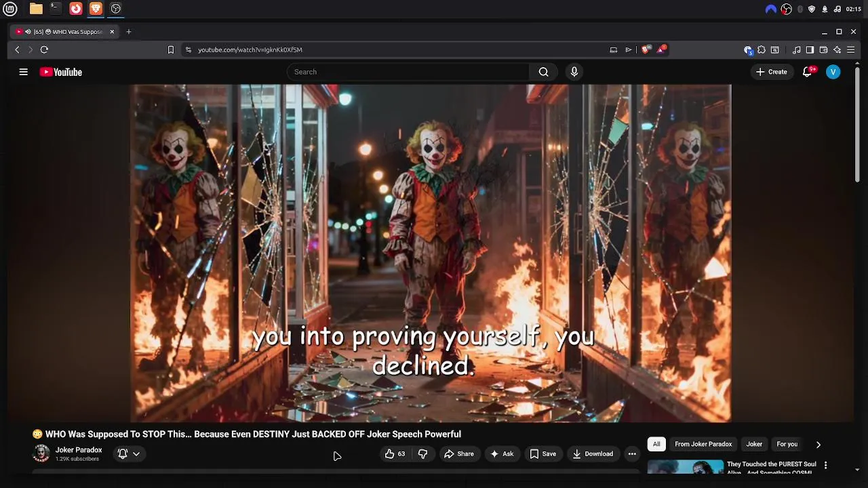Select the All filter chip
The image size is (868, 488).
click(x=656, y=445)
